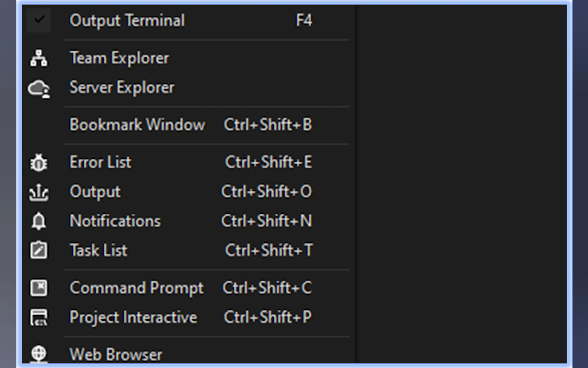Image resolution: width=588 pixels, height=368 pixels.
Task: Open Web Browser menu item
Action: [x=188, y=354]
